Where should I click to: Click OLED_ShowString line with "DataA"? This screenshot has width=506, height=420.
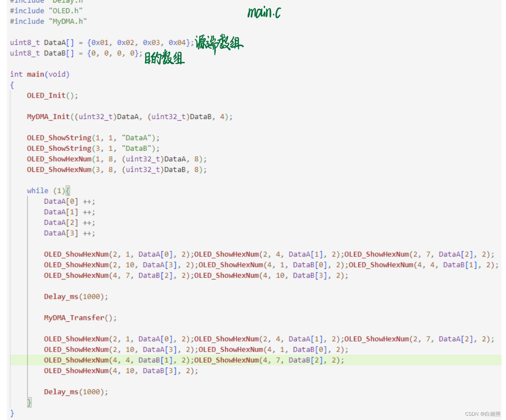(93, 138)
